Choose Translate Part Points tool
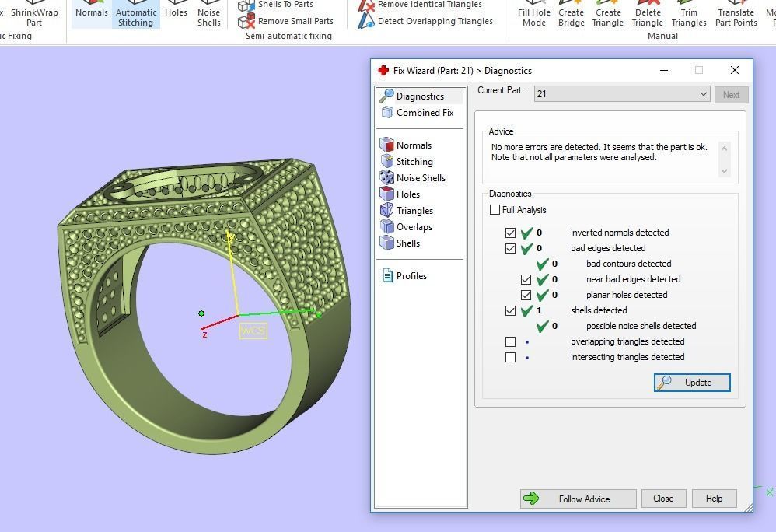 click(736, 15)
